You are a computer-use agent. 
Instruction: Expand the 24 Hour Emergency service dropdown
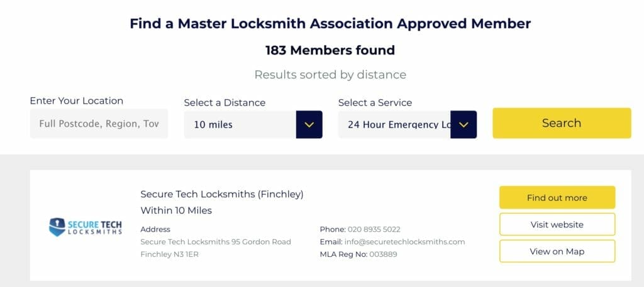(395, 124)
